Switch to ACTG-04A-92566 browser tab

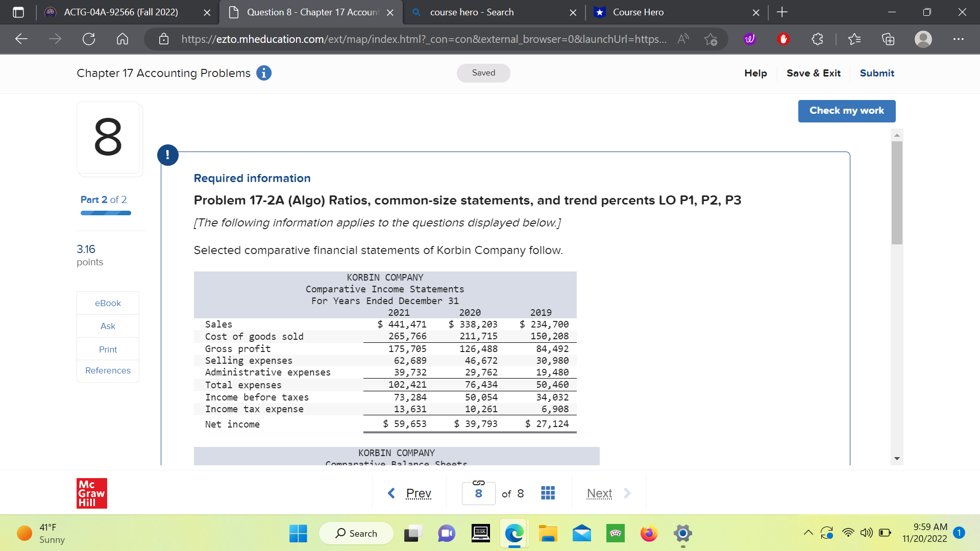(x=121, y=12)
